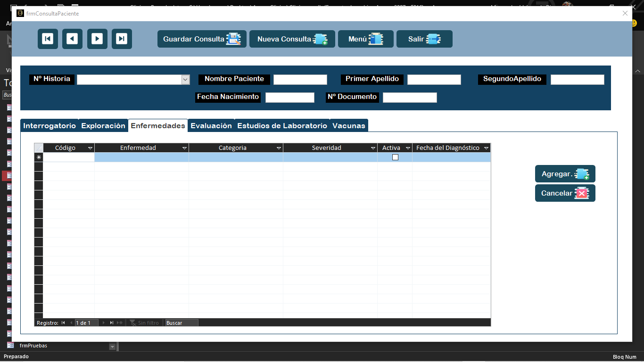The height and width of the screenshot is (362, 644).
Task: Select the Enfermedades tab
Action: tap(158, 126)
